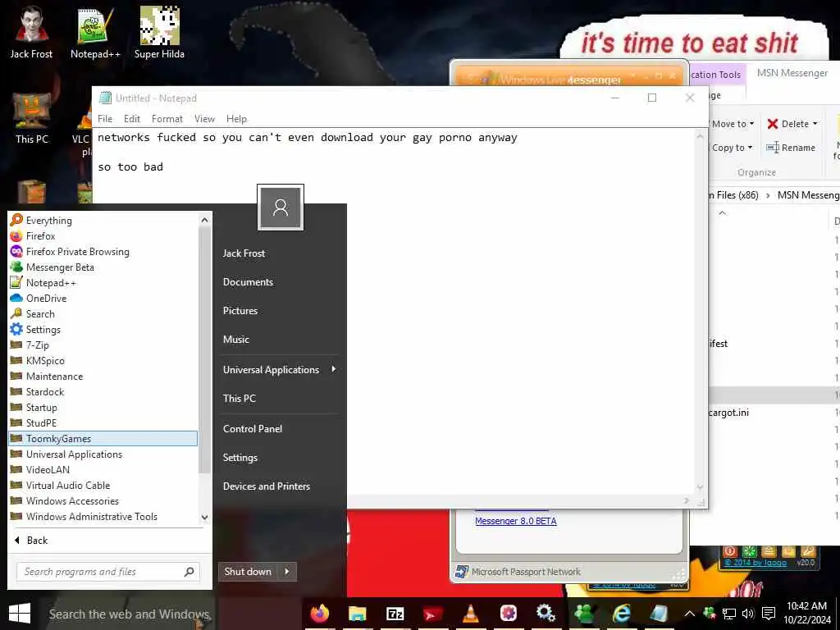The image size is (840, 630).
Task: Open the Action Center notifications icon
Action: coord(769,614)
